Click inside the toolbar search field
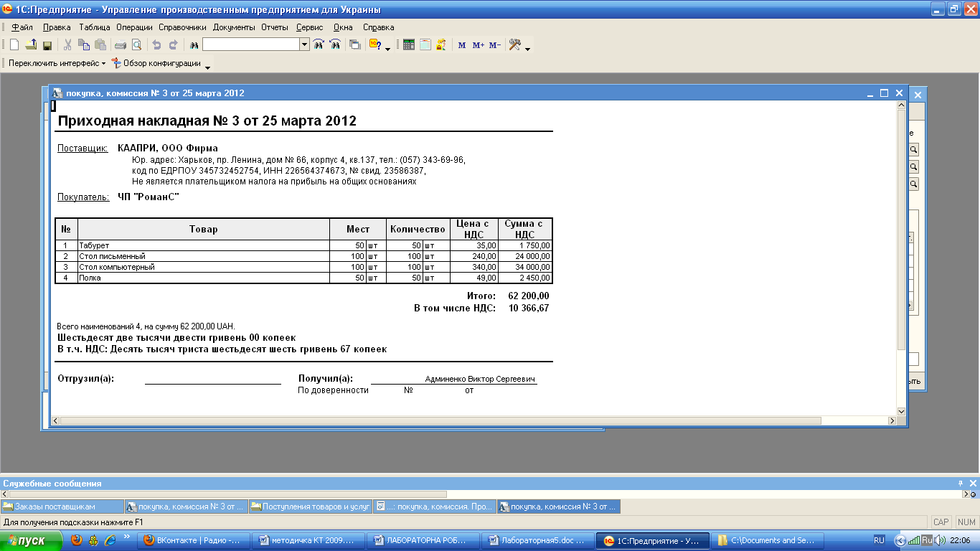 pos(251,44)
